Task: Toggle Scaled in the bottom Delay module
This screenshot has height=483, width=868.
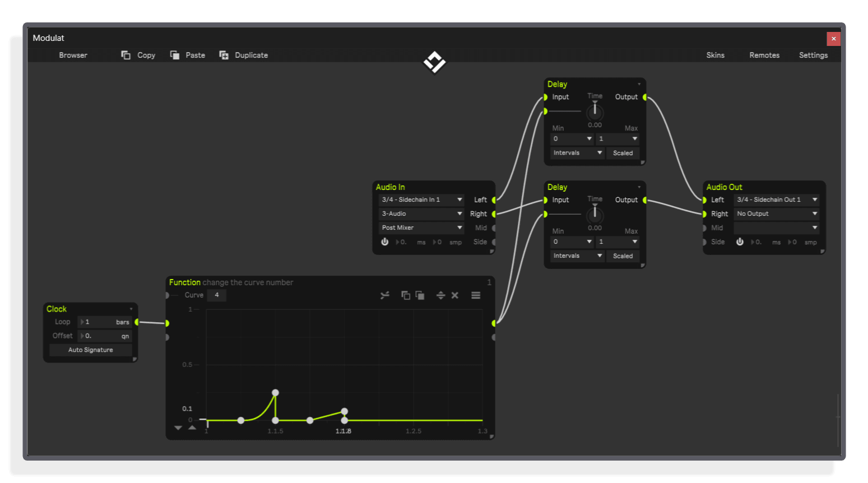Action: 623,256
